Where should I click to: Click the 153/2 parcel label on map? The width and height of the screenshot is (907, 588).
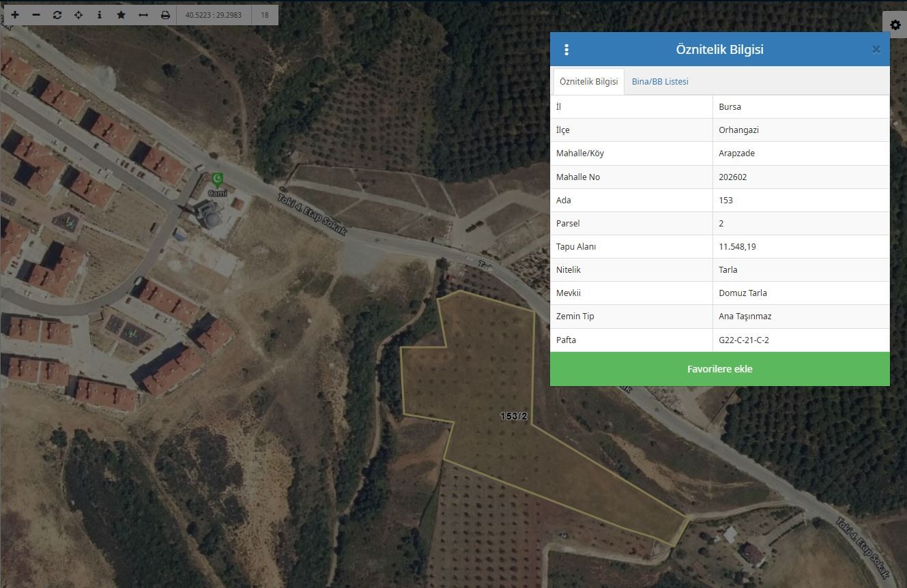(514, 416)
